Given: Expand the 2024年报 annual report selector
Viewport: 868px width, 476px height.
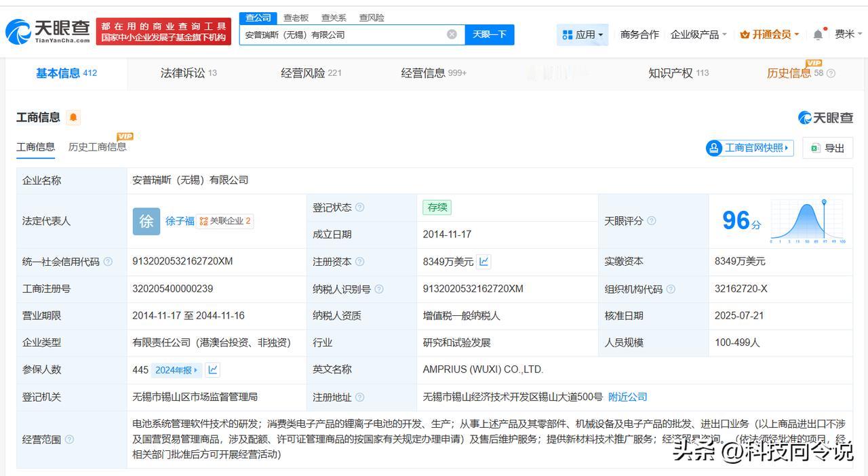Looking at the screenshot, I should pyautogui.click(x=176, y=370).
